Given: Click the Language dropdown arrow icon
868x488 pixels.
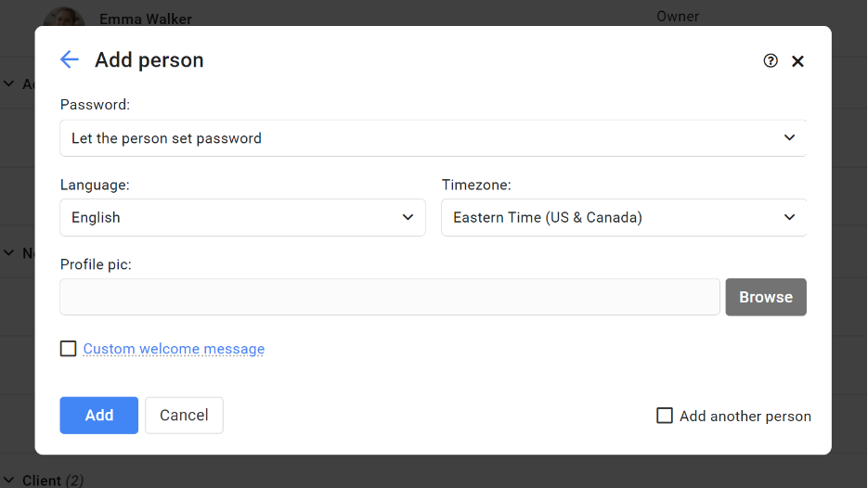Looking at the screenshot, I should tap(408, 217).
